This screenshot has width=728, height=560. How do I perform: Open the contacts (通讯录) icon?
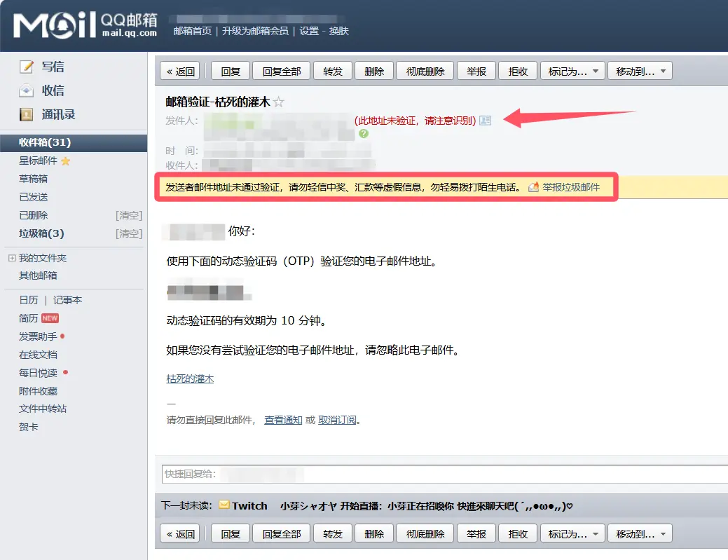tap(27, 114)
